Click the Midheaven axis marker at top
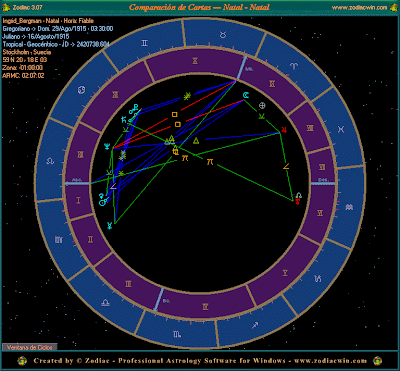Viewport: 400px width, 371px height. tap(241, 68)
